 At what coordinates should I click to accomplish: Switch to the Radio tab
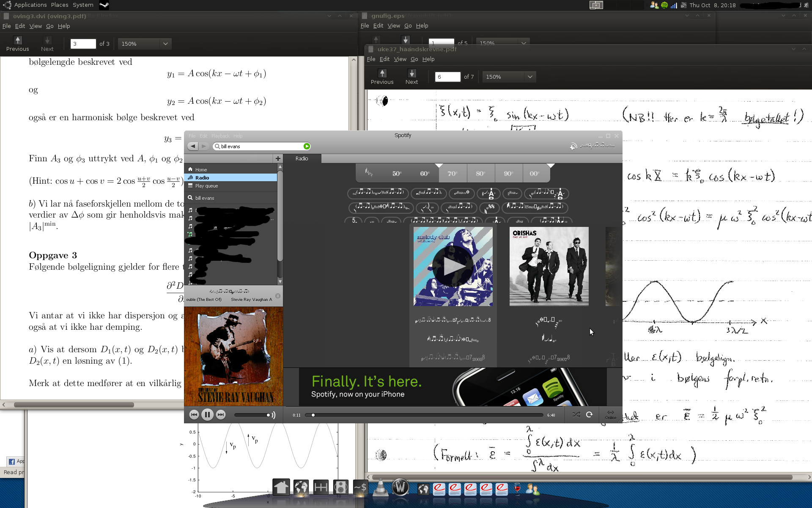tap(302, 158)
